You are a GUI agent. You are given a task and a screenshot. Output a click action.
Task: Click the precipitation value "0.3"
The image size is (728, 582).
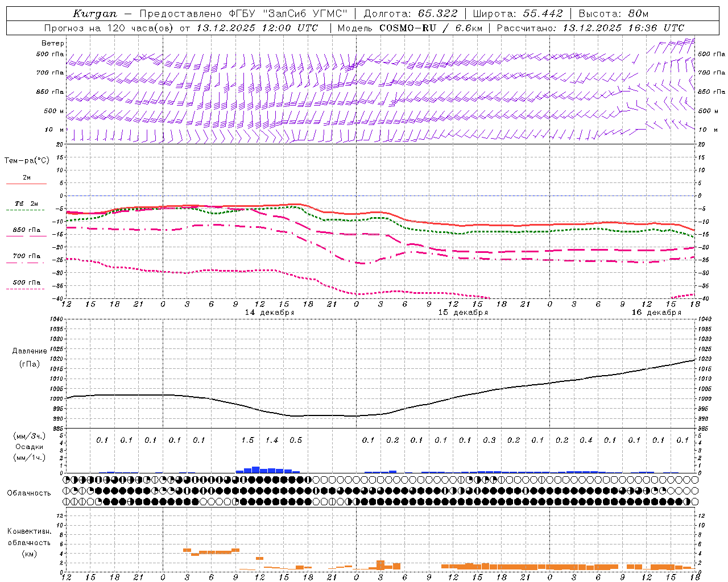pyautogui.click(x=489, y=440)
